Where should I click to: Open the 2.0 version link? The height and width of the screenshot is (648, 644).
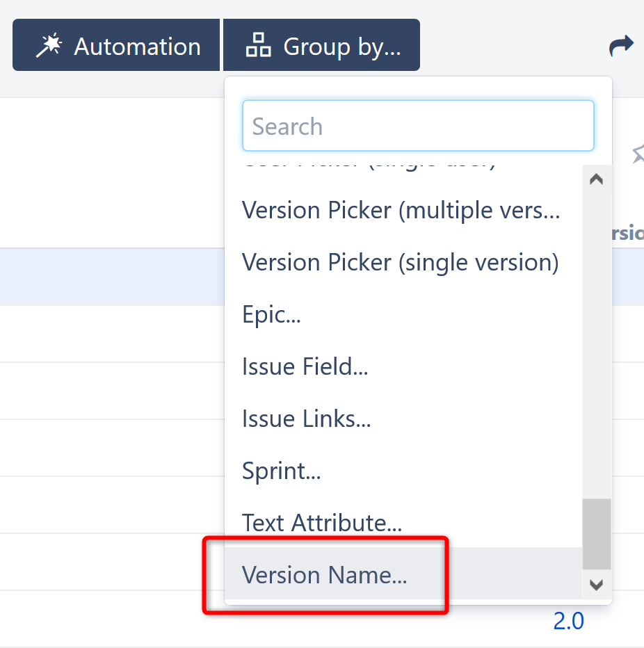(568, 621)
